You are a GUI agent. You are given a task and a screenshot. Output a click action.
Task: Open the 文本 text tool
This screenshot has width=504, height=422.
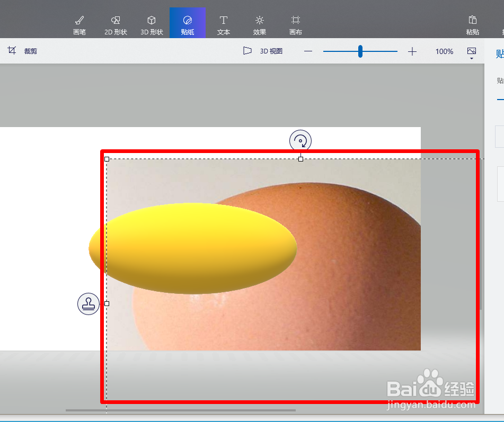tap(224, 25)
